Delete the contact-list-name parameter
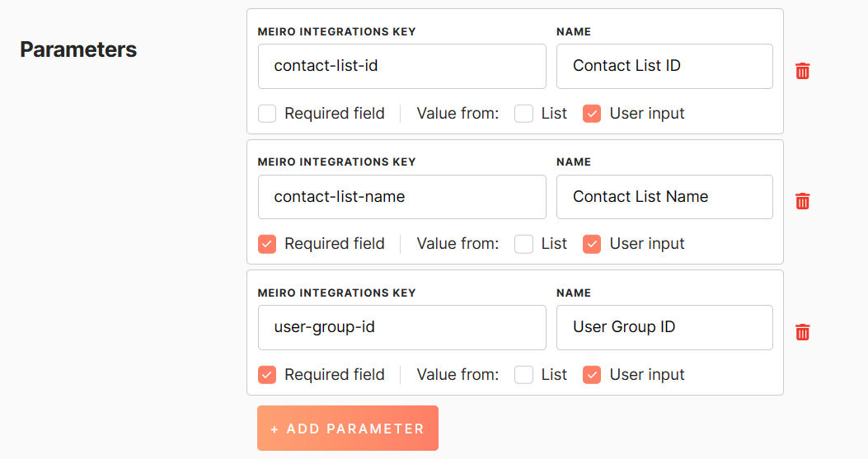 [802, 201]
